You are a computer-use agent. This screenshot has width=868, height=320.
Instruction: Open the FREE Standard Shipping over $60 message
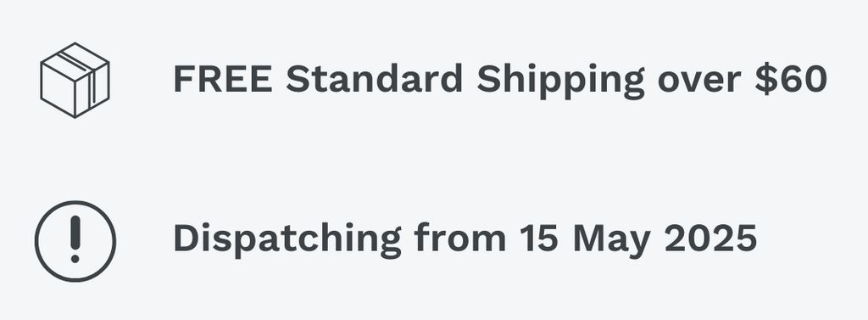(x=500, y=80)
